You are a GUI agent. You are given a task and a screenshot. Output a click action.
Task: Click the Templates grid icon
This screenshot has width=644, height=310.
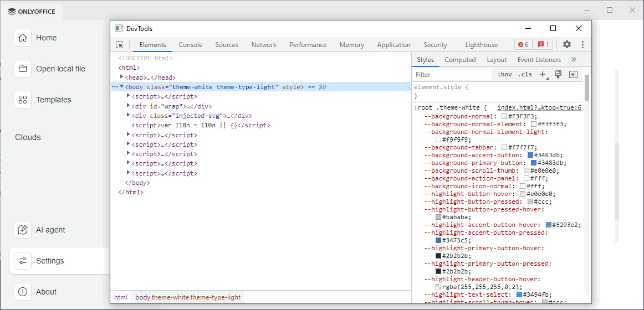tap(23, 100)
